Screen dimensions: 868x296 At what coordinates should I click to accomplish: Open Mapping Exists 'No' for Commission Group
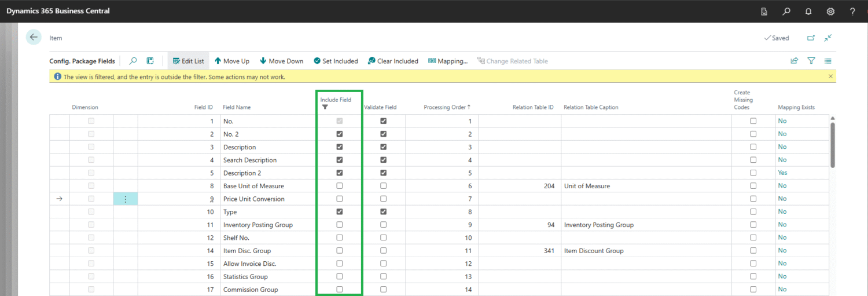click(782, 289)
